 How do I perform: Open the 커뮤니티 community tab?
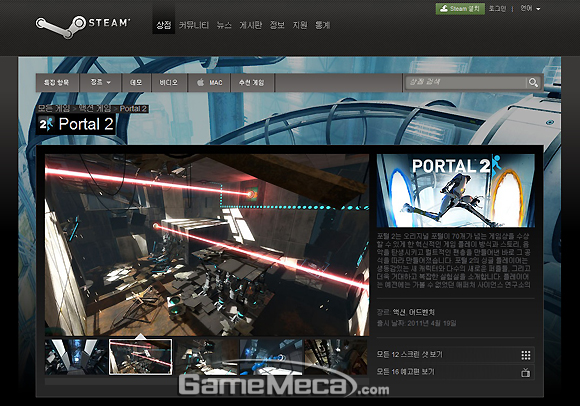point(194,25)
